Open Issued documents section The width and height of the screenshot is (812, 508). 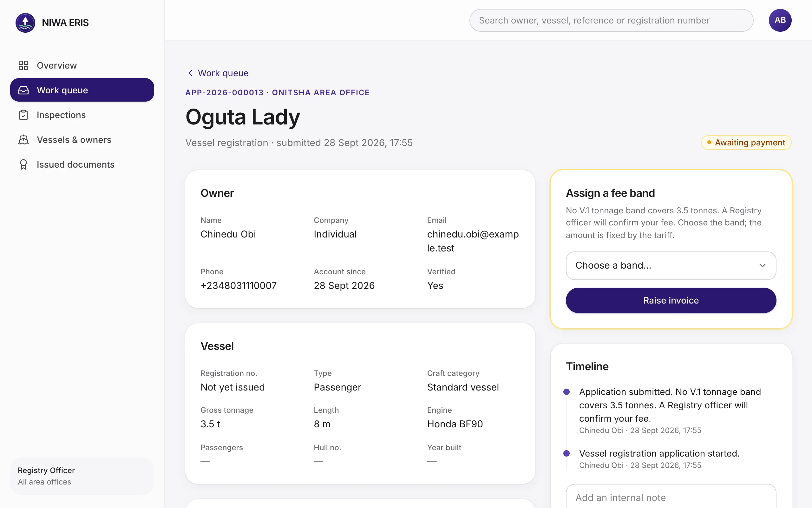(82, 165)
